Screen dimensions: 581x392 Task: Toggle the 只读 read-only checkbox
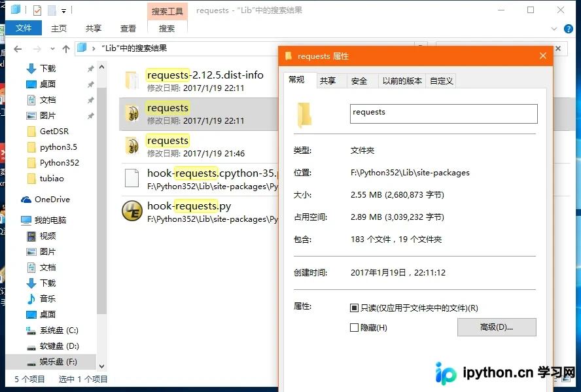click(354, 308)
